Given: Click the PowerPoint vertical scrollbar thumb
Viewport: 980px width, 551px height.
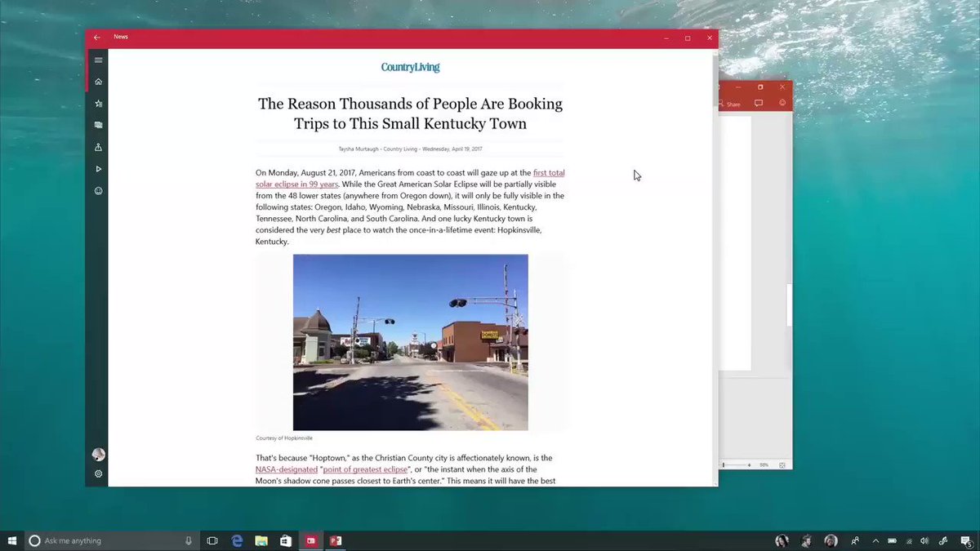Looking at the screenshot, I should pos(789,305).
